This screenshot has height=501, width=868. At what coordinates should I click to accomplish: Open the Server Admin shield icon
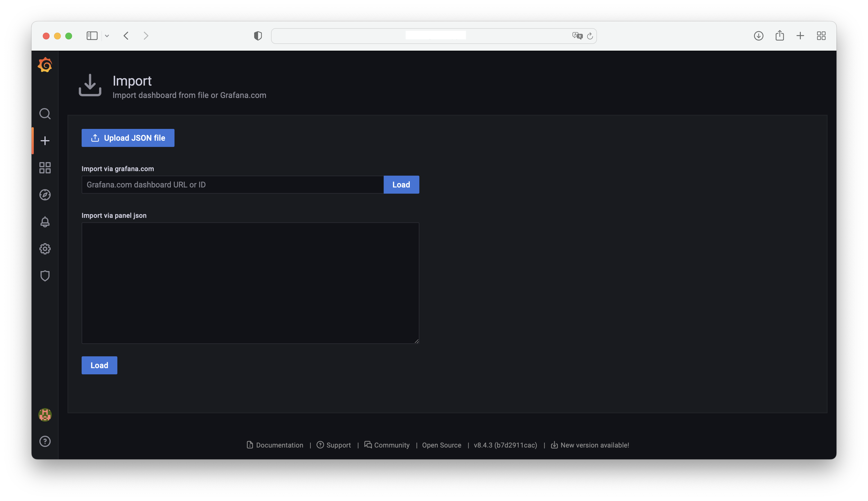tap(45, 276)
